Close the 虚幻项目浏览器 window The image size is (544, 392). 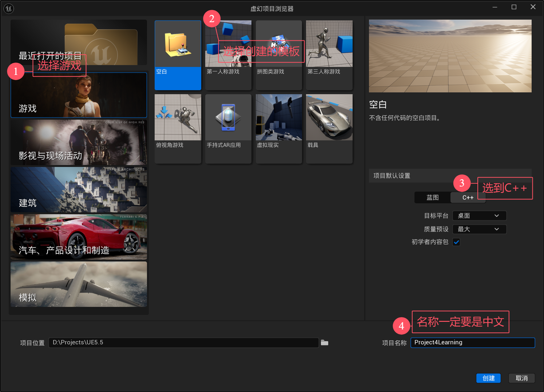pos(533,7)
